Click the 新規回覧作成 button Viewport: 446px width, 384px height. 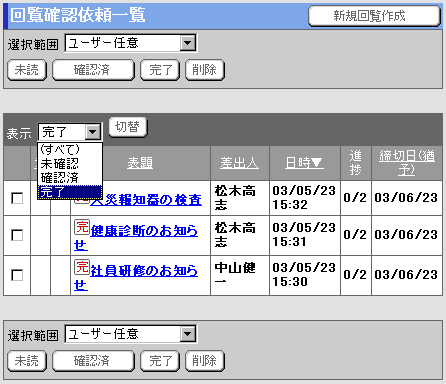click(374, 16)
